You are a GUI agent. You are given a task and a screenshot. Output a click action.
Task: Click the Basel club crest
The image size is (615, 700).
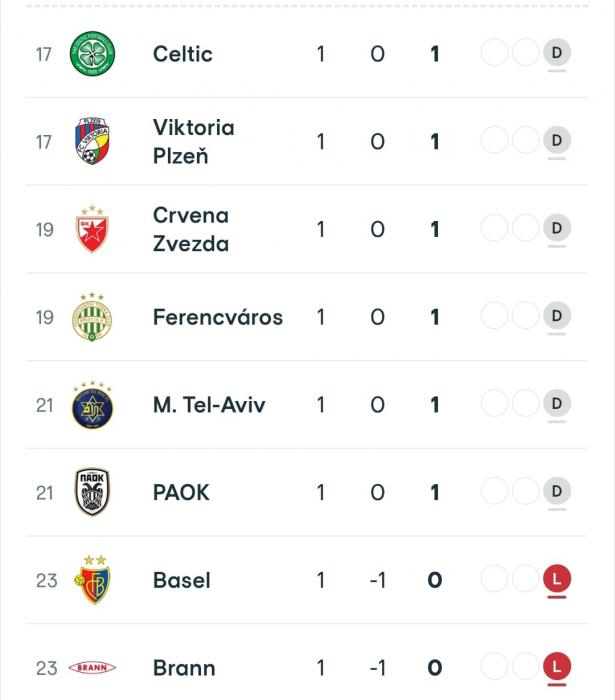pos(92,579)
